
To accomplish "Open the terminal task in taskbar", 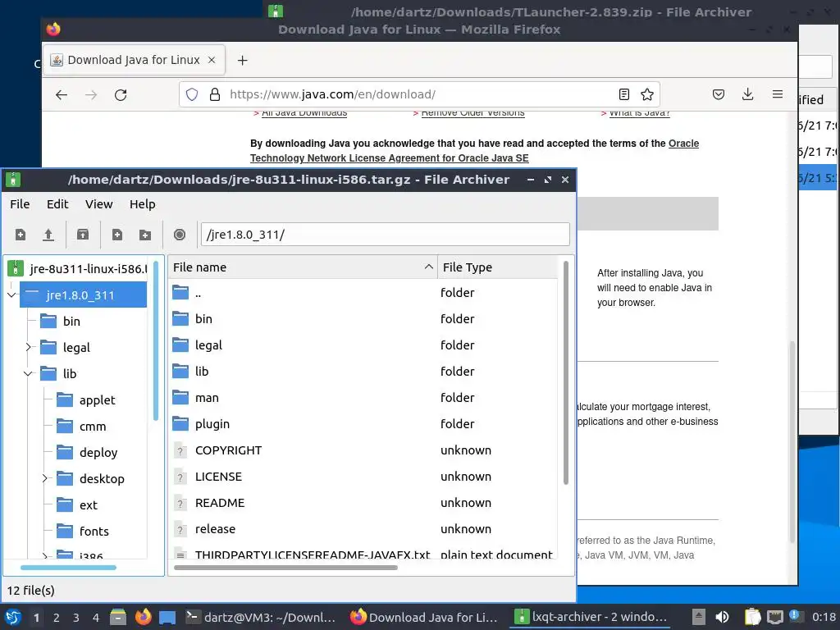I will click(262, 617).
